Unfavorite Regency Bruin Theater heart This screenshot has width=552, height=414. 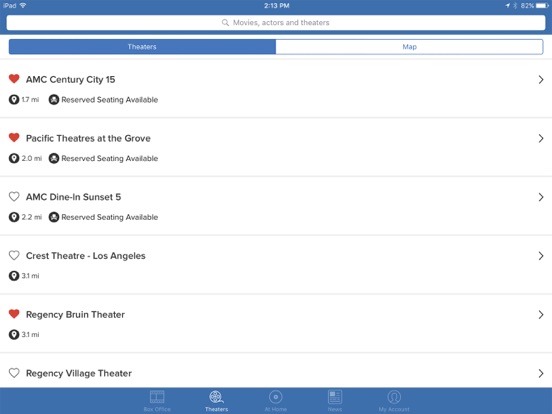tap(14, 314)
